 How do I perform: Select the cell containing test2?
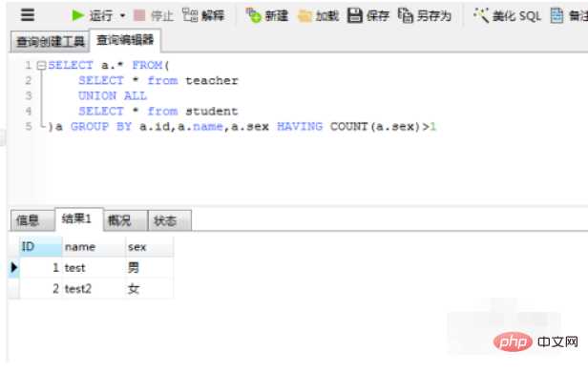(x=94, y=289)
